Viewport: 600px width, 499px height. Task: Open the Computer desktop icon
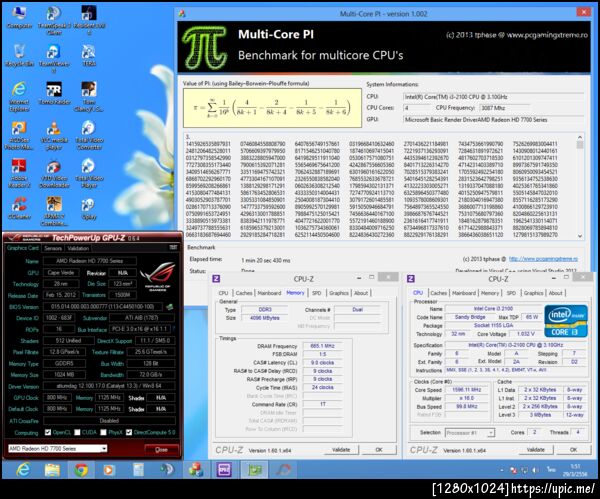pos(19,17)
